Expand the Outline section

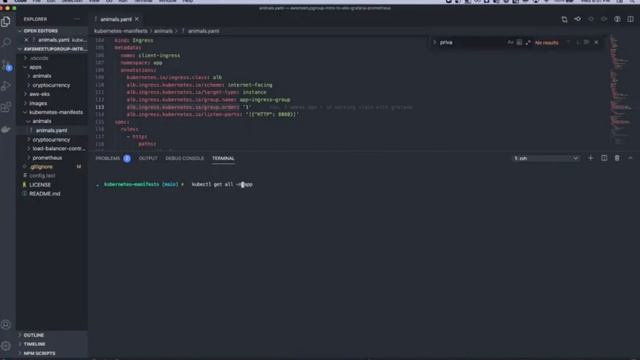tap(52, 335)
